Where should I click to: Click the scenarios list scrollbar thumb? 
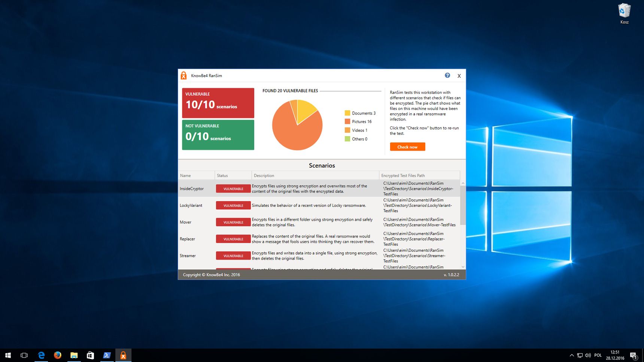point(463,205)
